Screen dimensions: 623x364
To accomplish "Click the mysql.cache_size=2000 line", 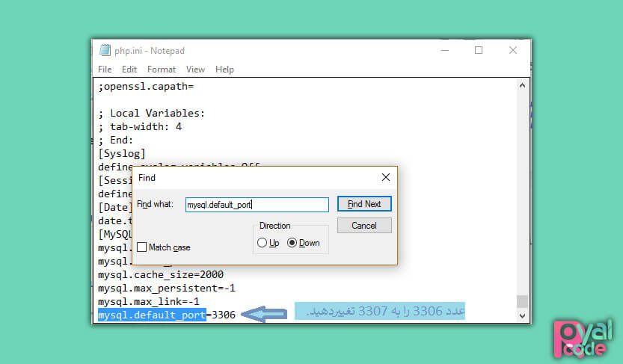I will (161, 274).
